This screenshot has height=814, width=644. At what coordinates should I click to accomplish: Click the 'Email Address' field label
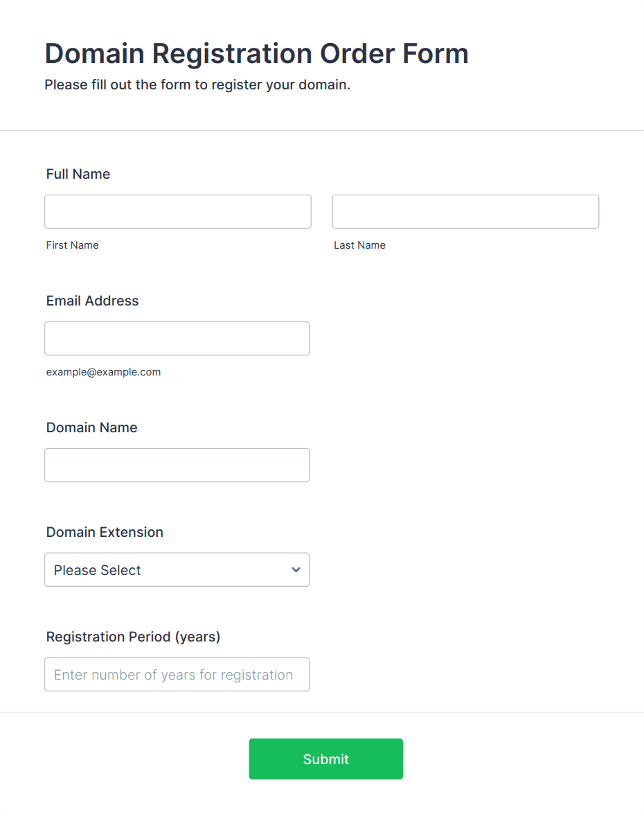coord(92,301)
